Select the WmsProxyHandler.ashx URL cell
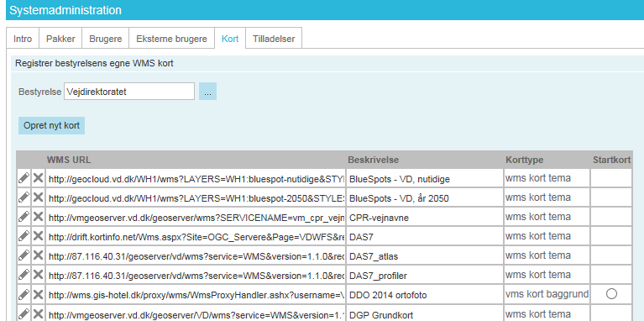 tap(196, 294)
